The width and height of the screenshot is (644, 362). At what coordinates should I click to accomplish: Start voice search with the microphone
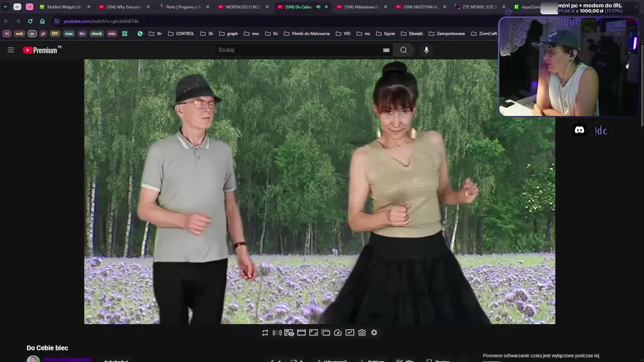click(427, 50)
